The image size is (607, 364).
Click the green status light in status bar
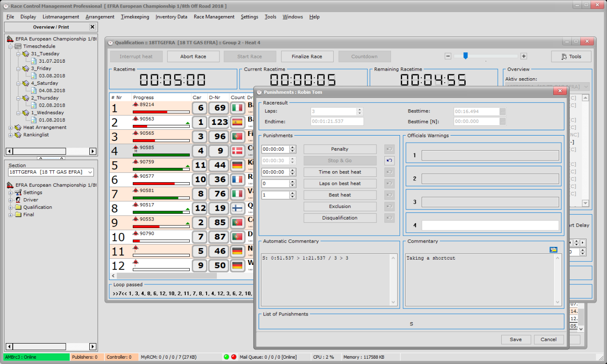tap(226, 357)
